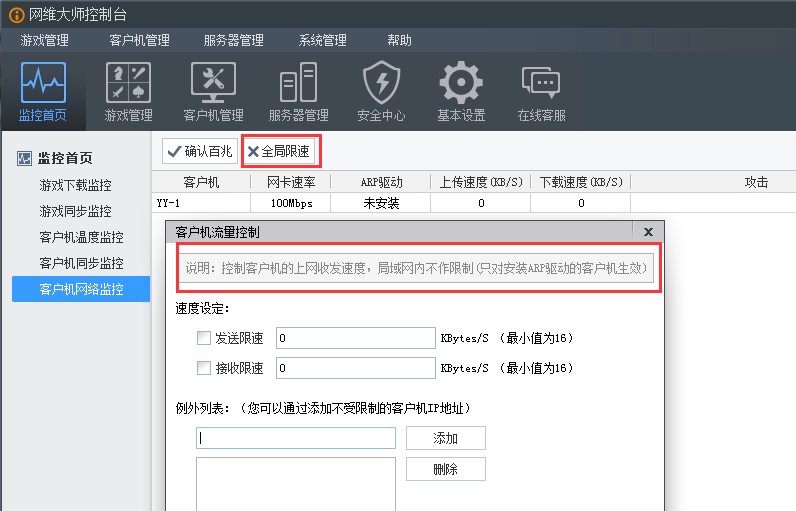This screenshot has width=796, height=511.
Task: Enable the 发送限速 checkbox
Action: [204, 338]
